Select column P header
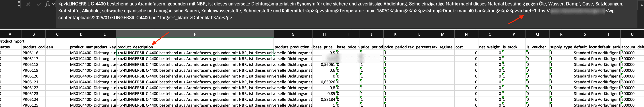Image resolution: width=644 pixels, height=107 pixels. [x=514, y=34]
